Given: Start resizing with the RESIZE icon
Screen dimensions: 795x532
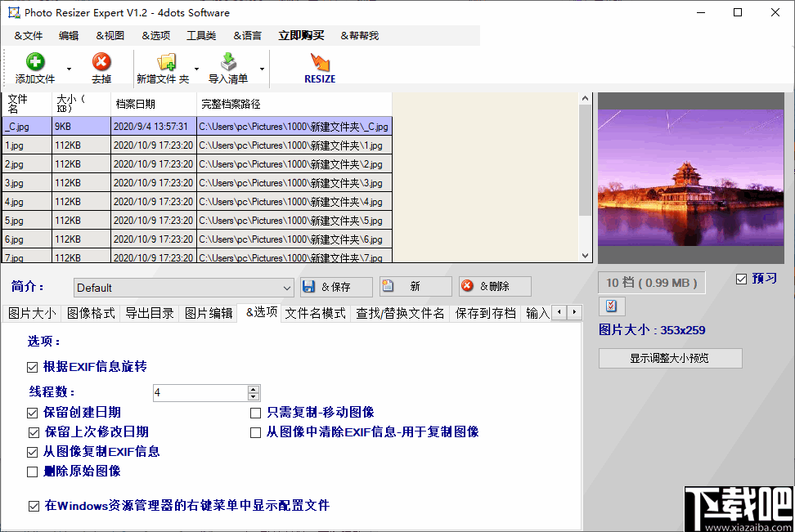Looking at the screenshot, I should coord(319,60).
